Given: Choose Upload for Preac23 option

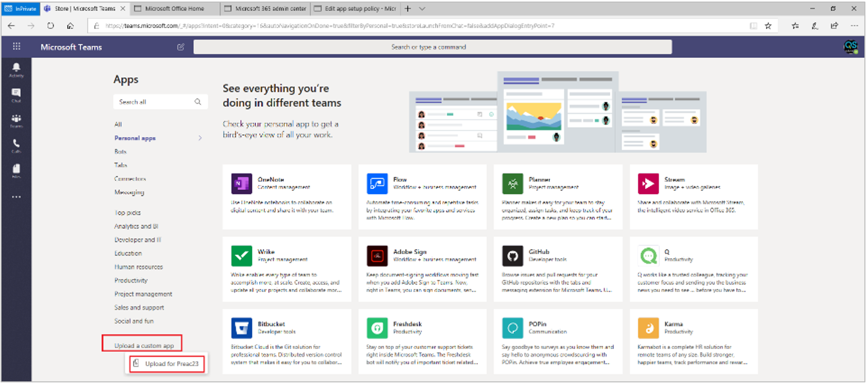Looking at the screenshot, I should (x=167, y=363).
